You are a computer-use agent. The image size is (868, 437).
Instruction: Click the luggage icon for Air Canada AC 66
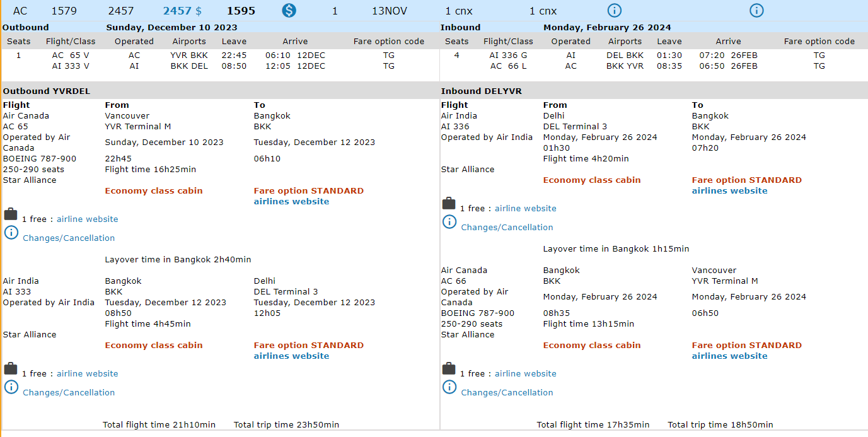point(449,369)
